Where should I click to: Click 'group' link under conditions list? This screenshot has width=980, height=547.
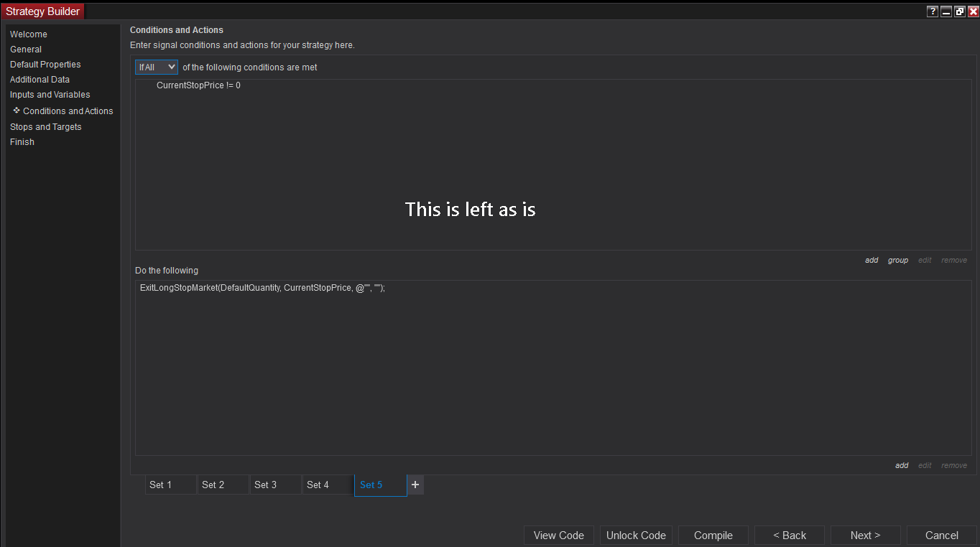tap(898, 261)
